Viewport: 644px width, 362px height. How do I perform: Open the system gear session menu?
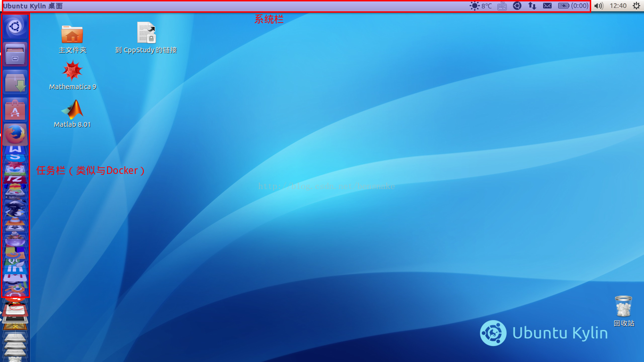pyautogui.click(x=636, y=6)
